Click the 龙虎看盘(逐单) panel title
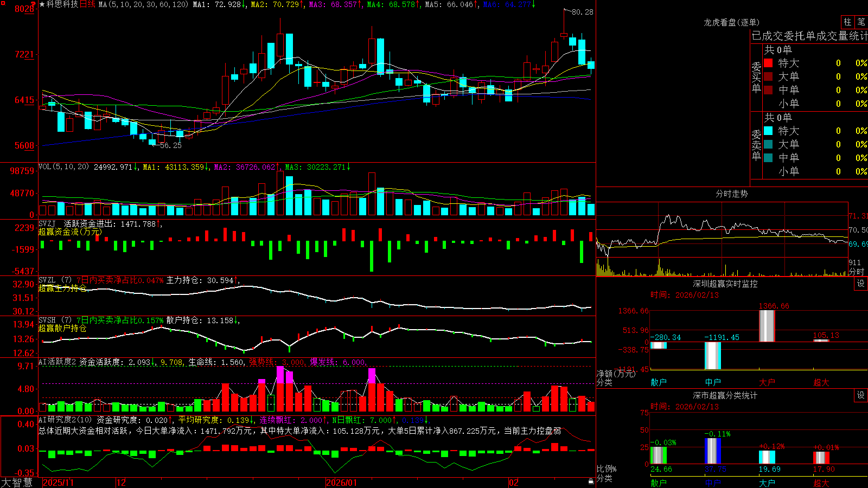The width and height of the screenshot is (868, 488). point(731,22)
